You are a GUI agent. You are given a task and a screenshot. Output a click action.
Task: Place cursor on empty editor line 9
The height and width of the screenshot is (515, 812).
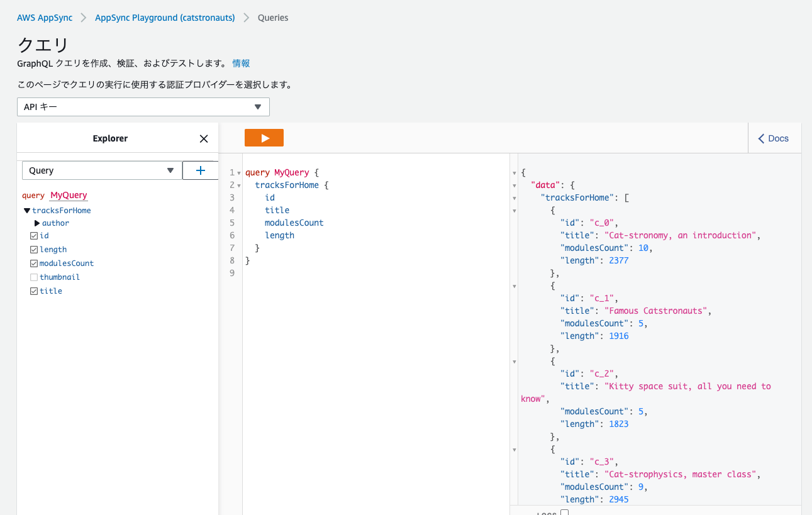[x=375, y=273]
